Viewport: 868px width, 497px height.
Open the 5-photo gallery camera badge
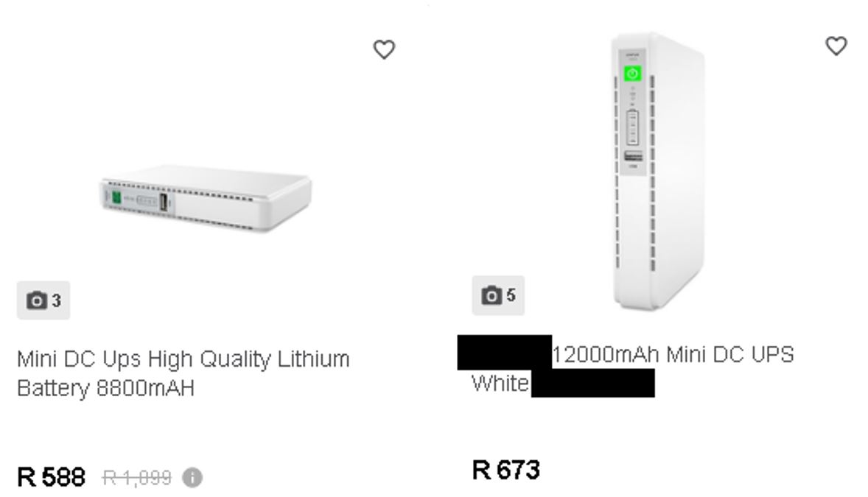(x=498, y=296)
